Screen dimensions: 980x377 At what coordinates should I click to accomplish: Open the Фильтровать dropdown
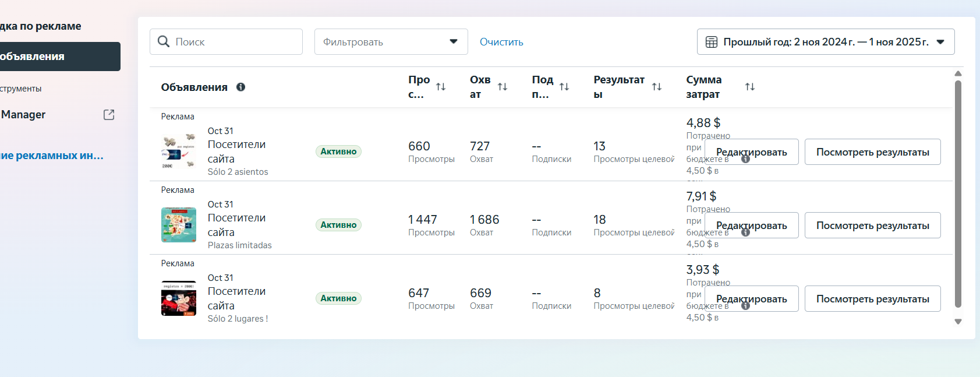click(391, 42)
